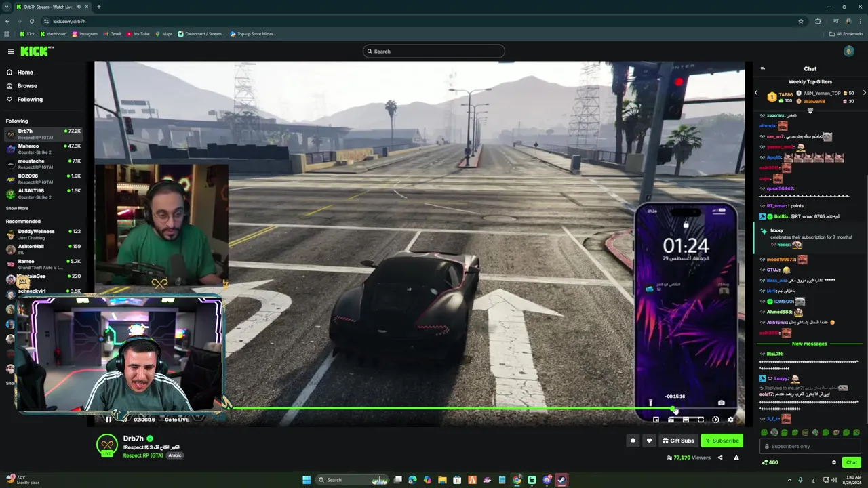Click the green Subscribe button
Image resolution: width=868 pixels, height=488 pixels.
tap(722, 441)
